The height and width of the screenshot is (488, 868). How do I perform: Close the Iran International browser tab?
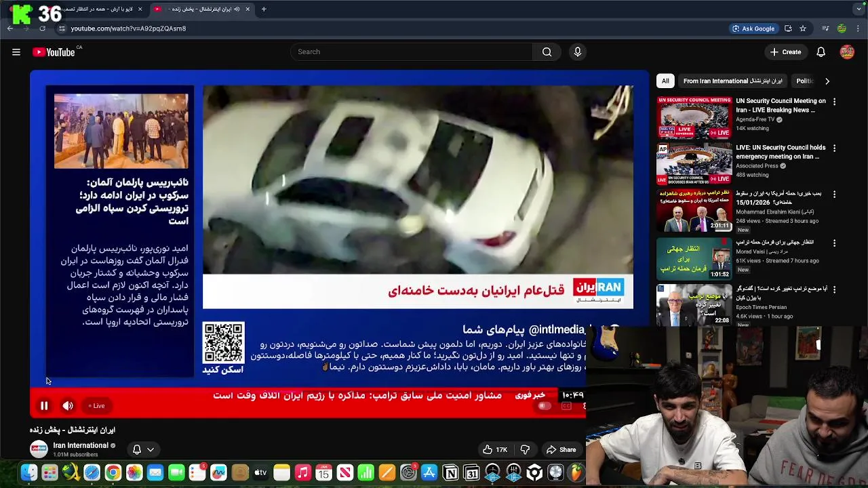248,9
